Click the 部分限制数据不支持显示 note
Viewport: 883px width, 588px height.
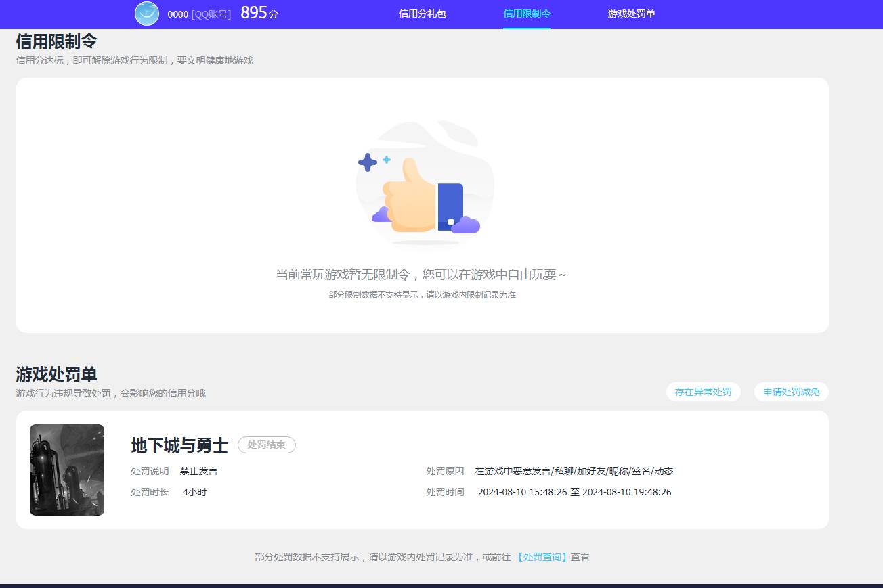(x=423, y=295)
